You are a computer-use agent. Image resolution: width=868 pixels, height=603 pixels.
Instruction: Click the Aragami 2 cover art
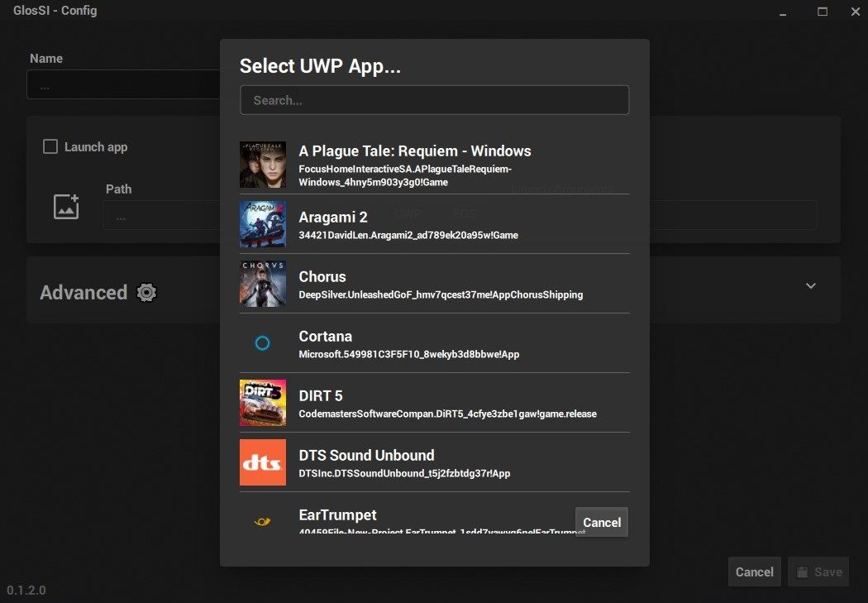coord(262,223)
